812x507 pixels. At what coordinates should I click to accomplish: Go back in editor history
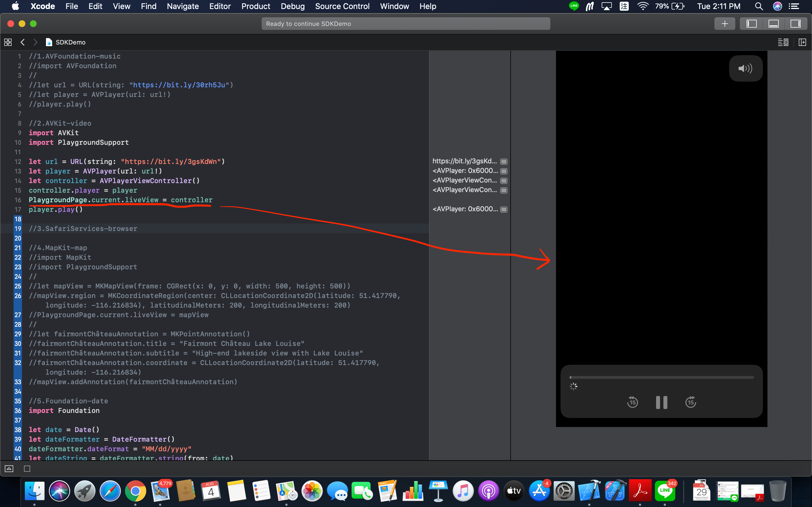click(x=23, y=42)
